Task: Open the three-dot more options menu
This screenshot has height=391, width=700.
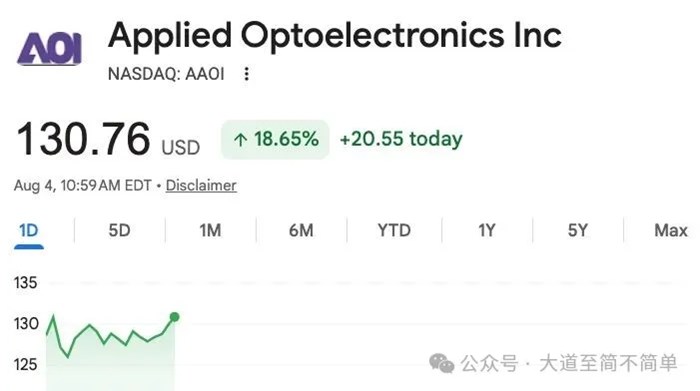Action: click(246, 74)
